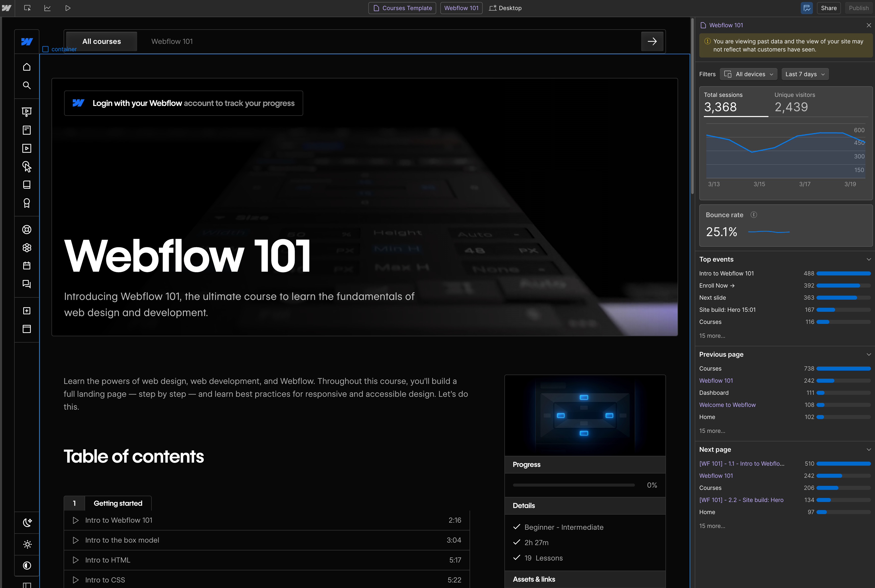Click play icon for Intro to HTML lesson

[75, 560]
